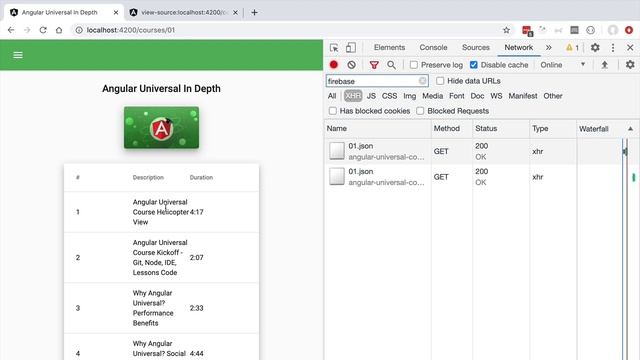Screen dimensions: 640x360
Task: Go back with the browser back arrow
Action: coord(11,30)
